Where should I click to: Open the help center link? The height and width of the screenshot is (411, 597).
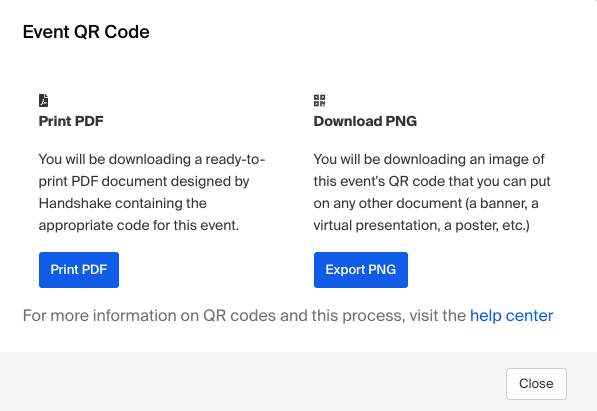[511, 315]
